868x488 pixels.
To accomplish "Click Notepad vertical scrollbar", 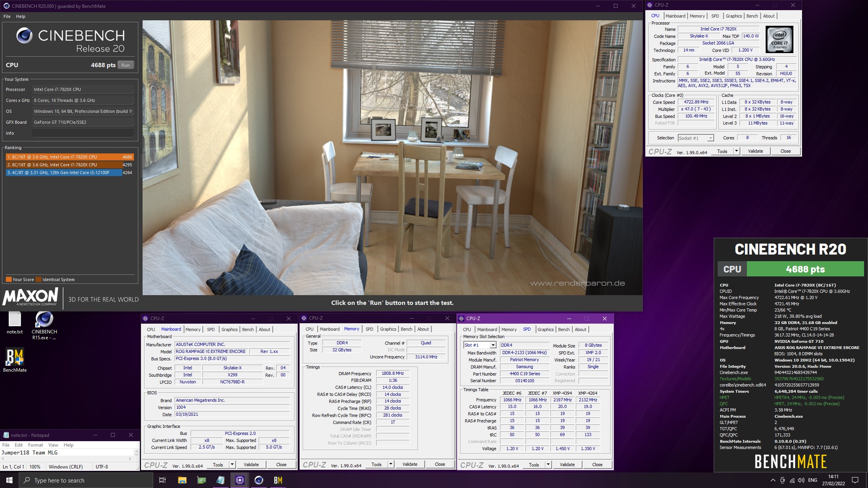I will pos(136,452).
